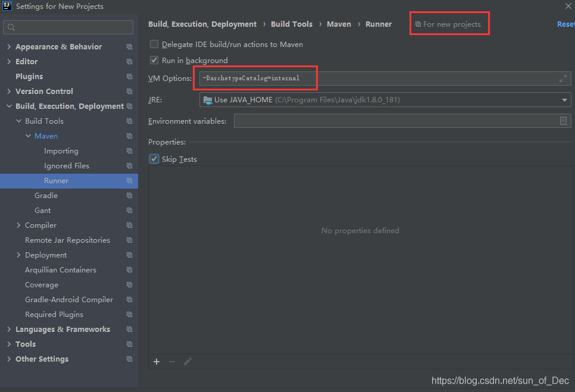575x392 pixels.
Task: Open Gradle-Android Compiler settings
Action: pos(69,299)
